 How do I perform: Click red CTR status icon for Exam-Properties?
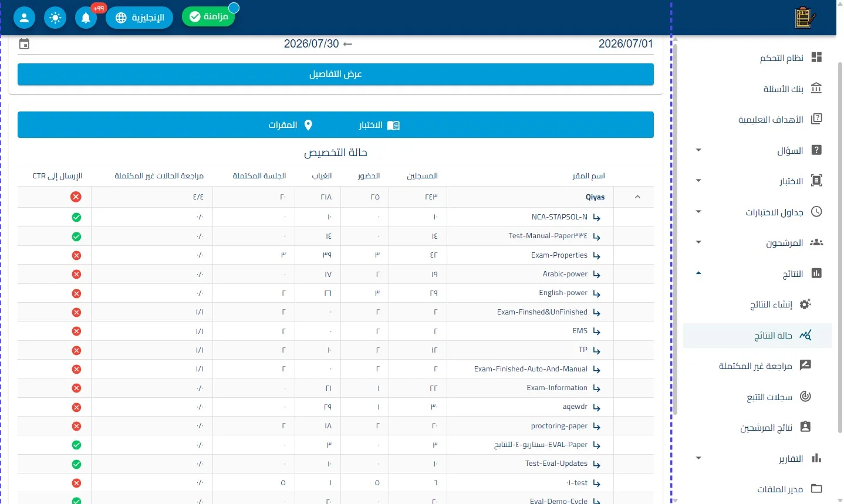pyautogui.click(x=76, y=255)
